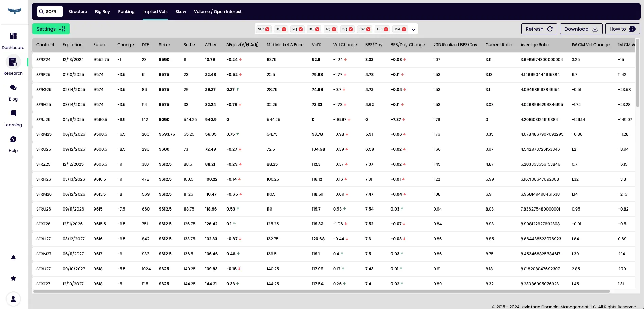
Task: Click the notifications bell icon
Action: coord(13,258)
